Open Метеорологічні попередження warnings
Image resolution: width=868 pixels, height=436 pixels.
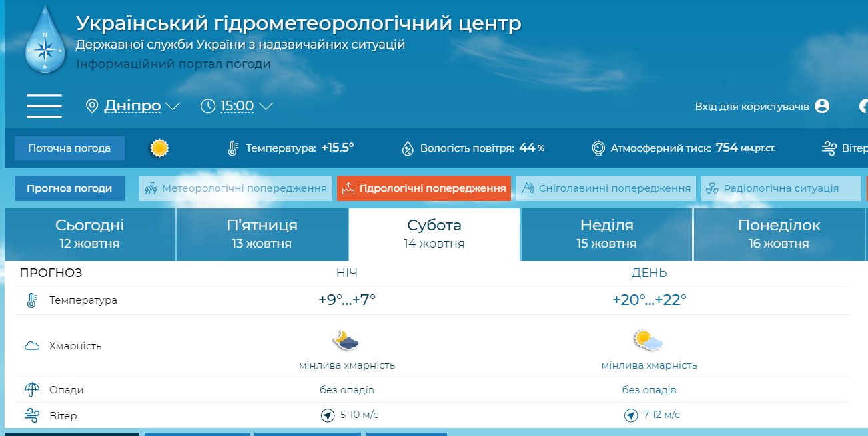(x=236, y=188)
